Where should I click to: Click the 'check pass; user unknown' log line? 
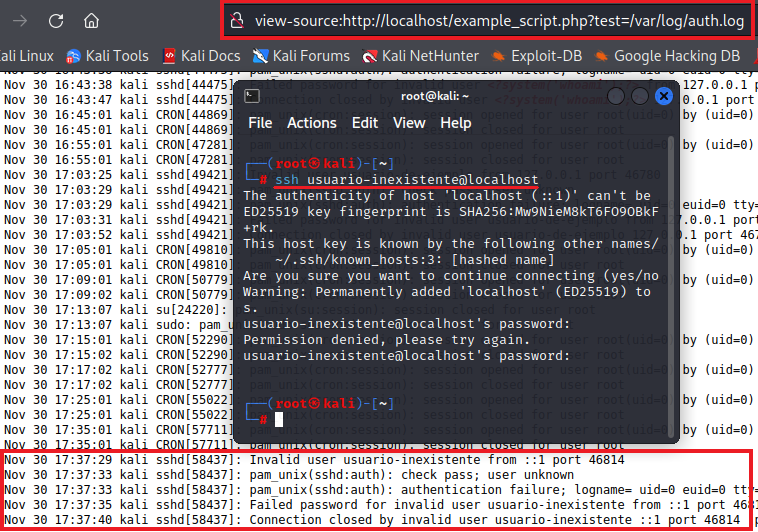(289, 474)
